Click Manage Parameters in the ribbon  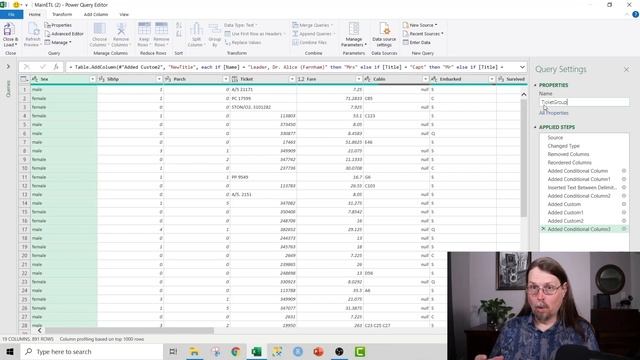(353, 34)
